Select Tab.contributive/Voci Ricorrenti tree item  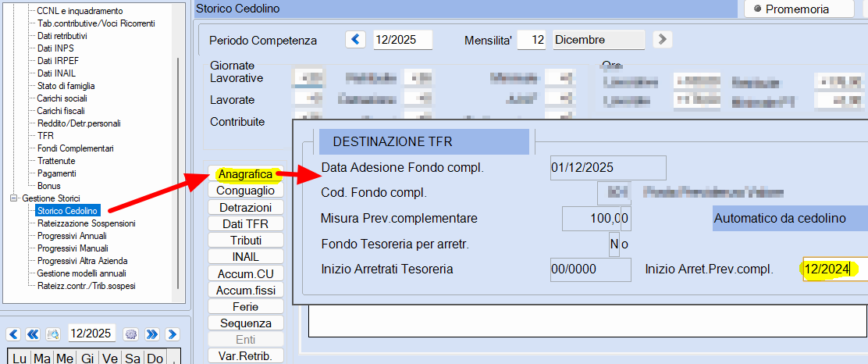(x=96, y=23)
